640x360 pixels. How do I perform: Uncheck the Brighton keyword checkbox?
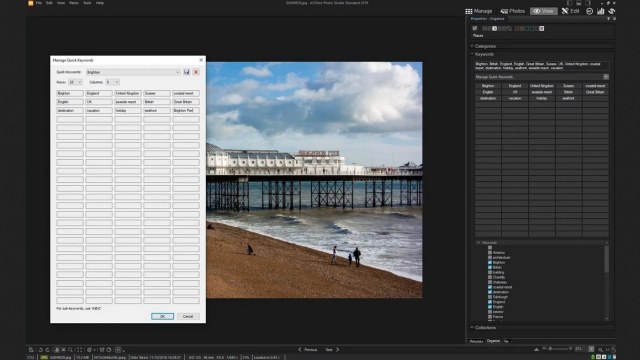click(490, 262)
